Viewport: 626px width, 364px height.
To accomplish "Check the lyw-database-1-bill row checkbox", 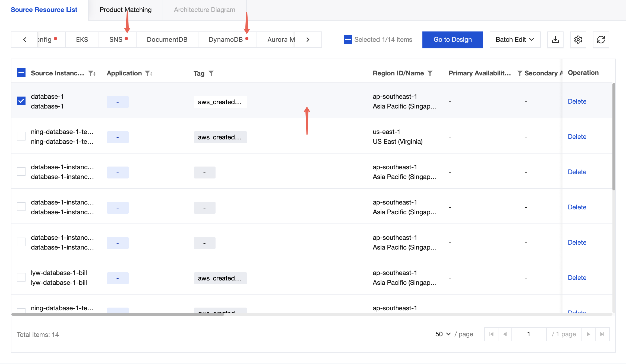I will [21, 277].
